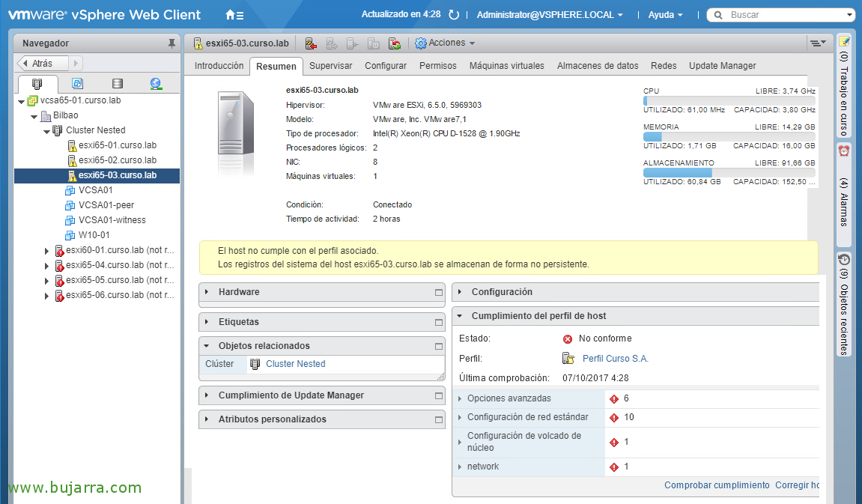Open the vSphere home menu icon
Image resolution: width=862 pixels, height=504 pixels.
tap(234, 15)
